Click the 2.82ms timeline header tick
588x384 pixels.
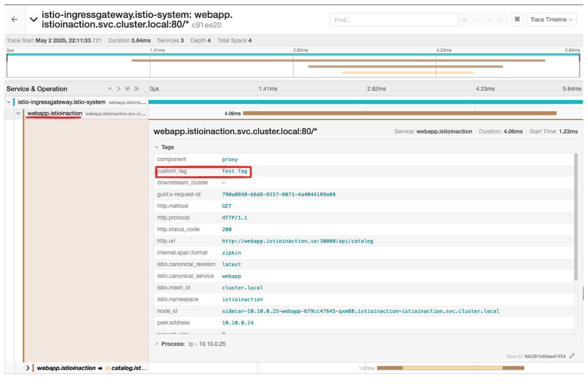click(x=376, y=89)
